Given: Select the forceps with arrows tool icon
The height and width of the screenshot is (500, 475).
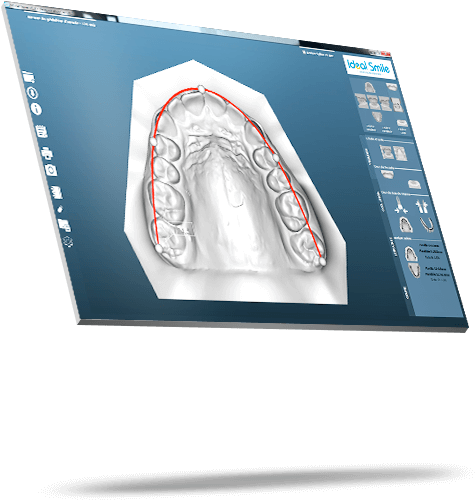Looking at the screenshot, I should (400, 206).
